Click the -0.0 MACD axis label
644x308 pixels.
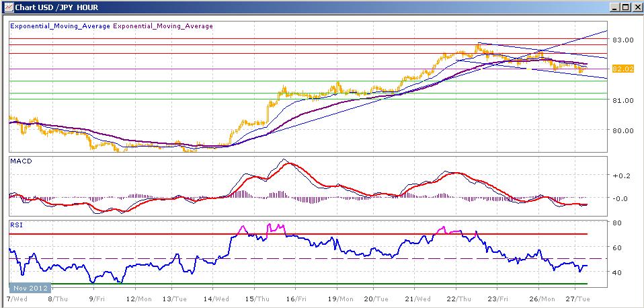point(620,198)
